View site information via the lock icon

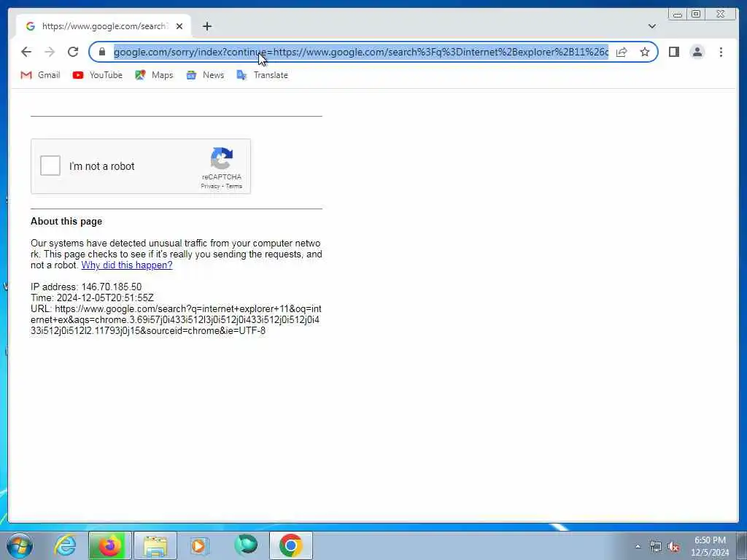[x=102, y=52]
